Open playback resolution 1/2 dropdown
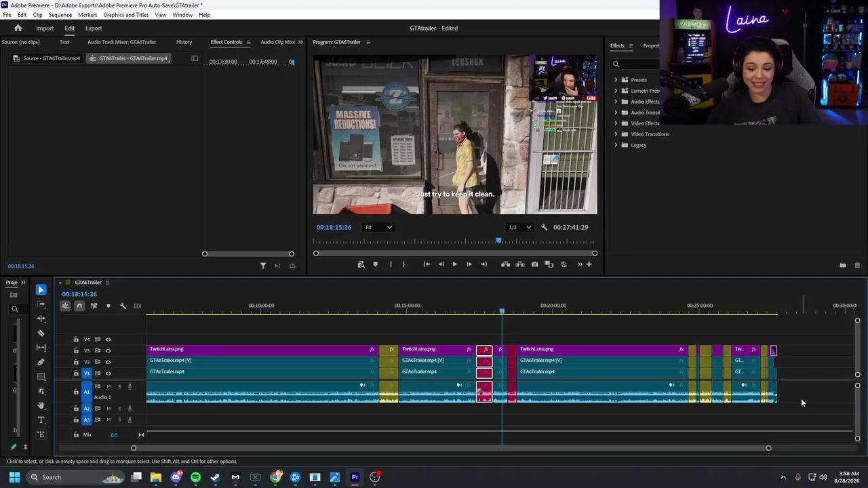The height and width of the screenshot is (488, 868). point(520,227)
